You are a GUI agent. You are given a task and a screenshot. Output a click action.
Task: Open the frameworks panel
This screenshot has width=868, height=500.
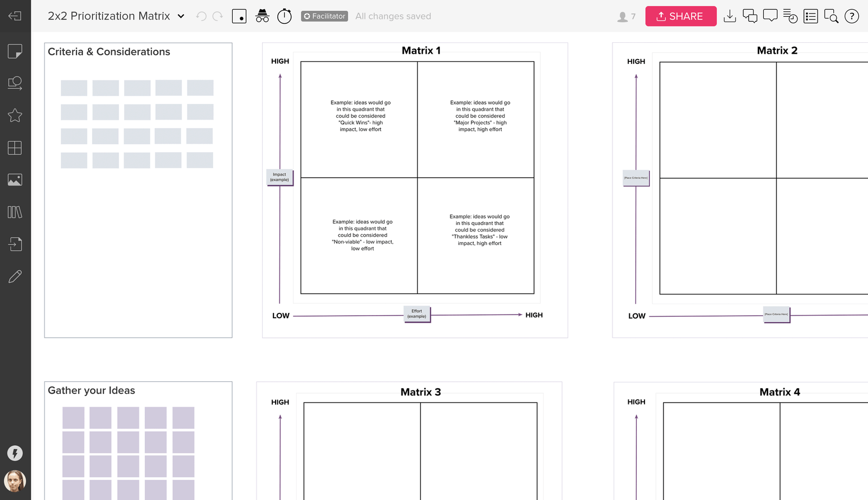pos(16,148)
